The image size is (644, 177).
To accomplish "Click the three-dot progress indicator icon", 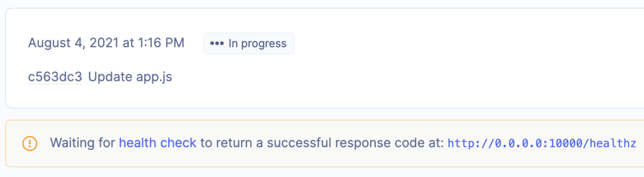I will (217, 44).
